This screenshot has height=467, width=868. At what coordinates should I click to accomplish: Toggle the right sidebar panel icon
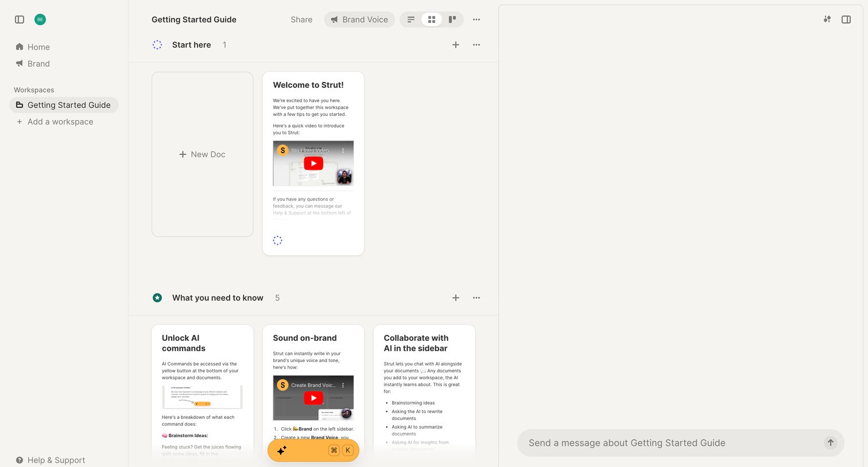[x=846, y=20]
